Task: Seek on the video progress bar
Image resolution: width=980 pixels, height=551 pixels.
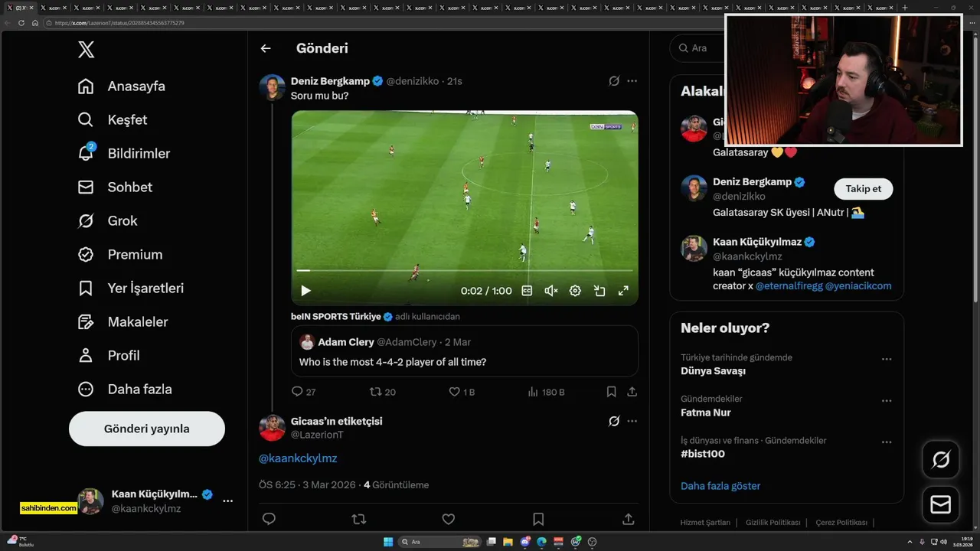Action: click(x=465, y=270)
